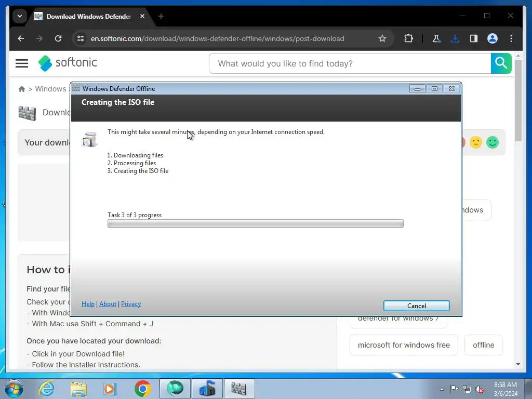Open the About link in Defender dialog
The image size is (532, 399).
pyautogui.click(x=108, y=304)
